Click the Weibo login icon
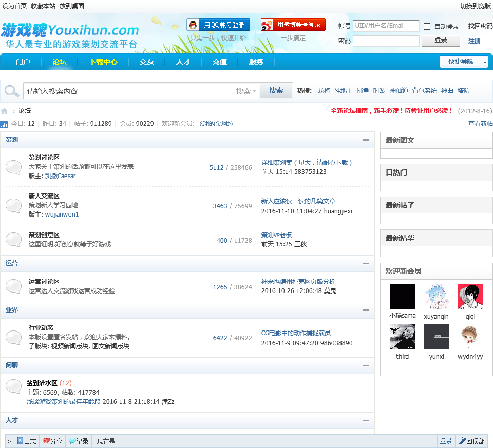Viewport: 493px width, 448px height. (x=267, y=25)
